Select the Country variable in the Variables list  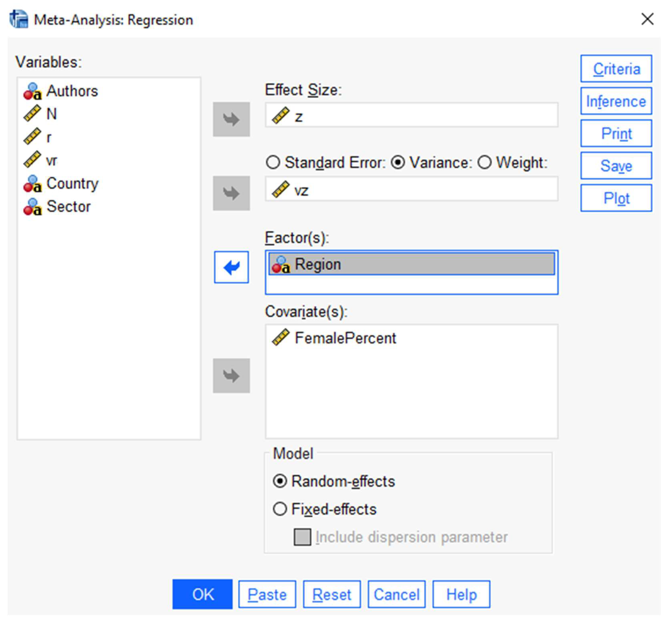coord(72,184)
